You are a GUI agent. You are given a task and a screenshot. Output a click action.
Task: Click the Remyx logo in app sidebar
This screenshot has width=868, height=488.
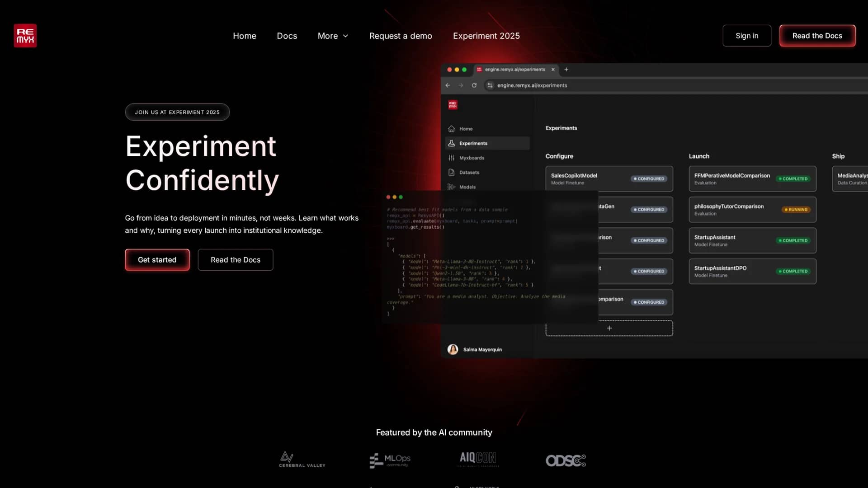[x=453, y=105]
